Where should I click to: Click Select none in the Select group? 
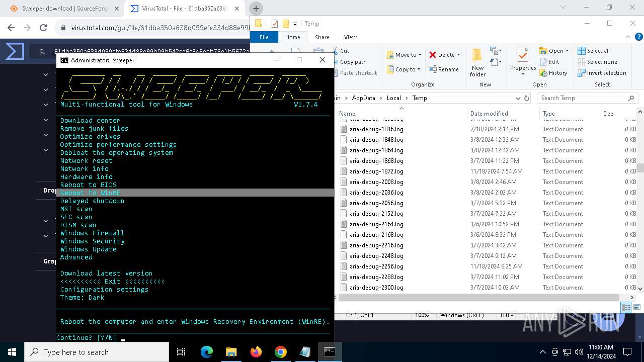point(597,62)
